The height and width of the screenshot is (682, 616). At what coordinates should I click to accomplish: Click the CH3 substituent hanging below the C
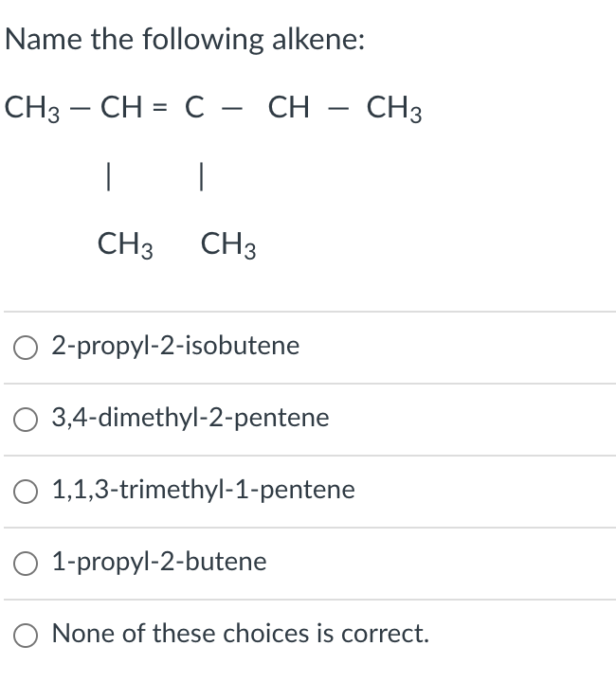[228, 245]
